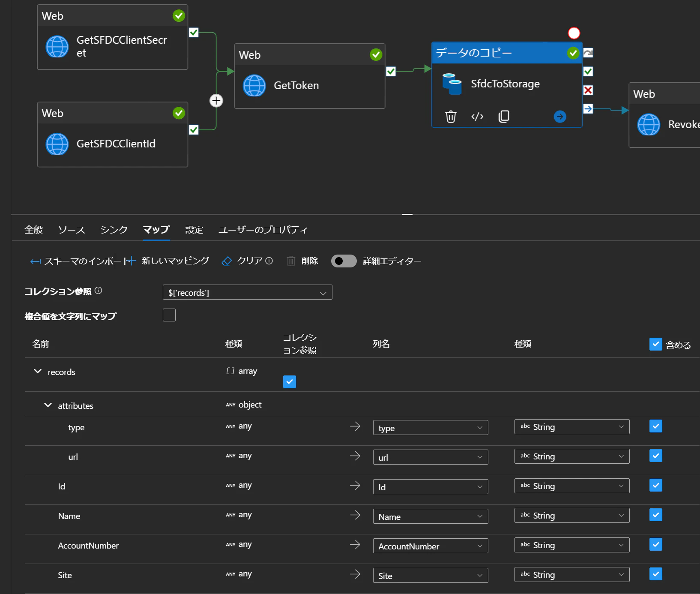Collapse the attributes tree node
This screenshot has width=700, height=594.
pyautogui.click(x=48, y=405)
